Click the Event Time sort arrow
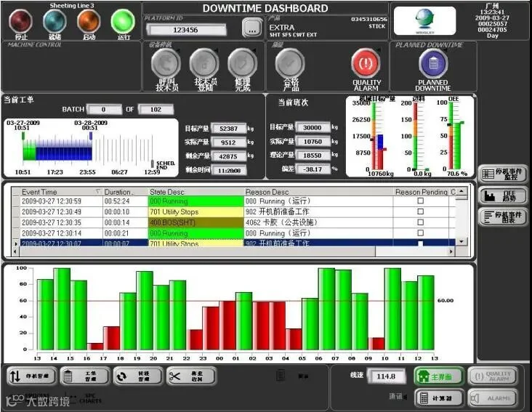Viewport: 532px width, 412px height. (x=97, y=192)
